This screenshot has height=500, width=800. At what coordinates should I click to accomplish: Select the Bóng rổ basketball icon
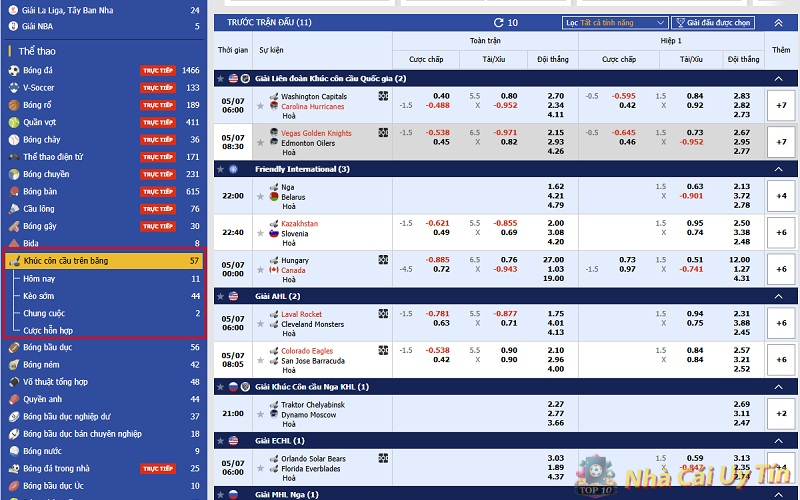pyautogui.click(x=14, y=105)
